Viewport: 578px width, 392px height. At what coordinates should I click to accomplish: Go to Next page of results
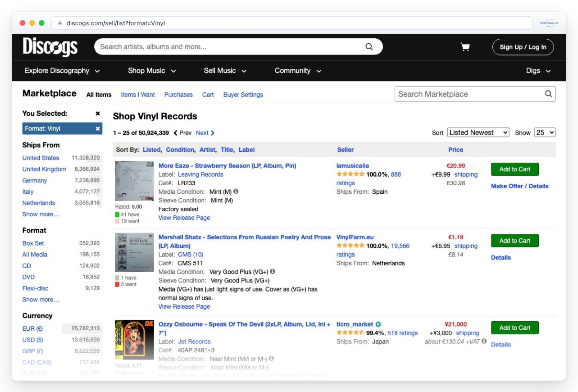point(205,133)
